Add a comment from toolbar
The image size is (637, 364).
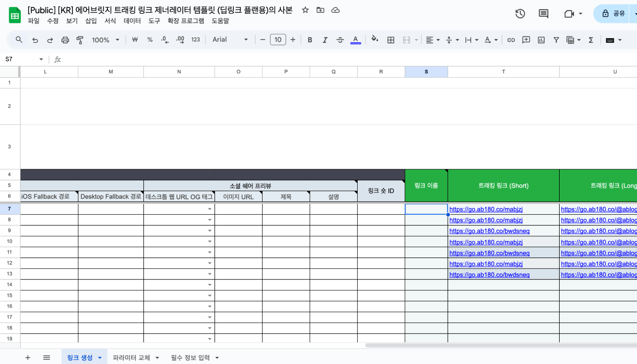click(526, 40)
